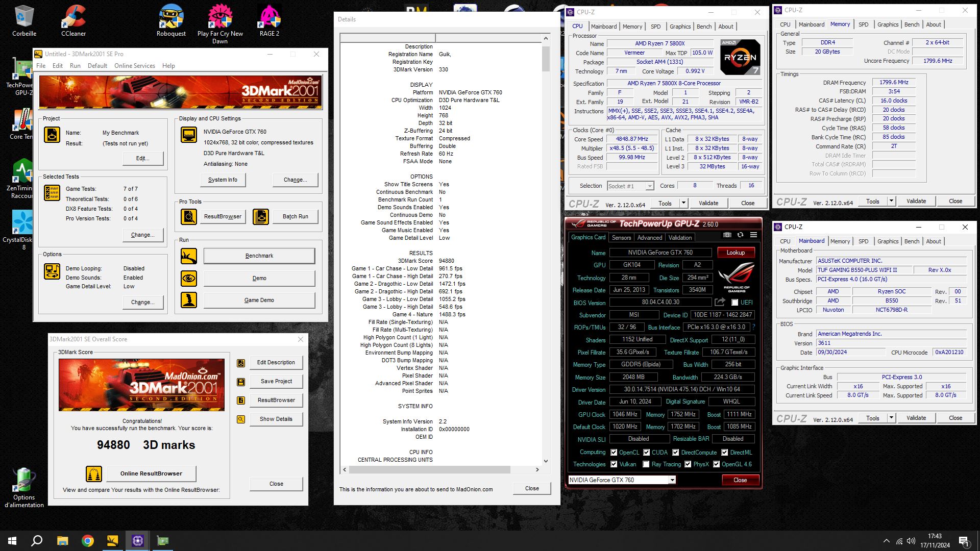Toggle the OpenCL checkbox in GPU-Z
The image size is (980, 551).
pos(614,453)
